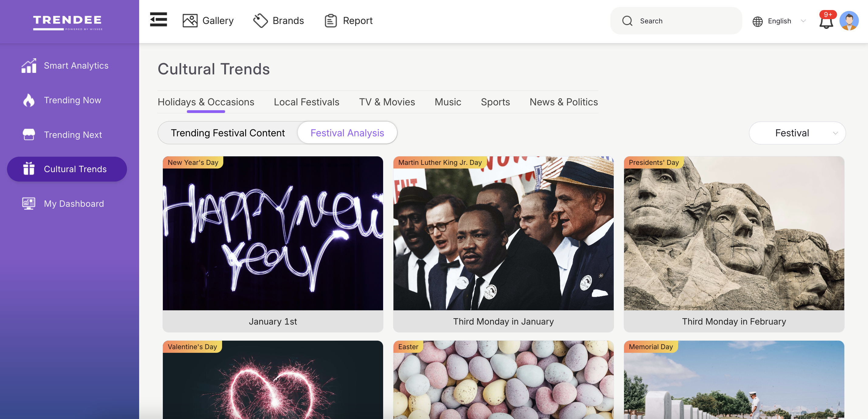Click the Festival dropdown chevron arrow

[x=835, y=133]
